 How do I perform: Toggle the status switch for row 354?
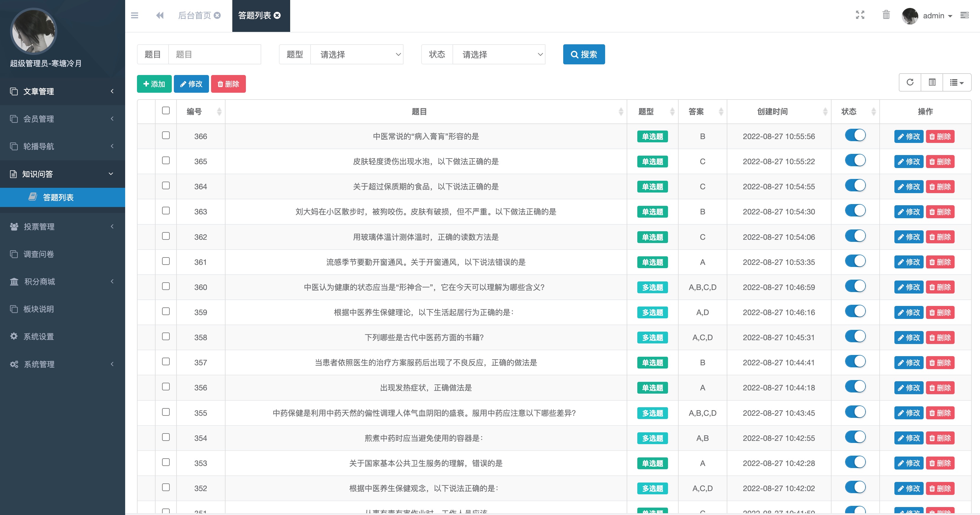tap(855, 437)
